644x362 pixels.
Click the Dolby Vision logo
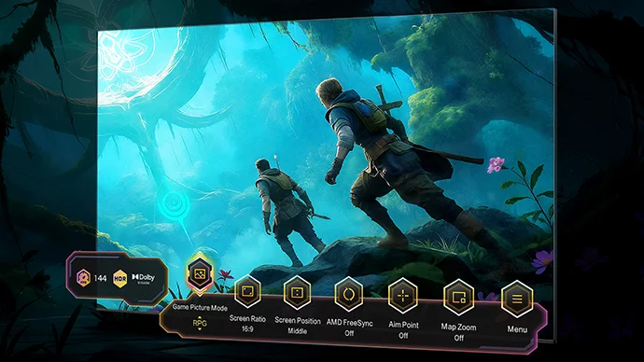point(144,279)
